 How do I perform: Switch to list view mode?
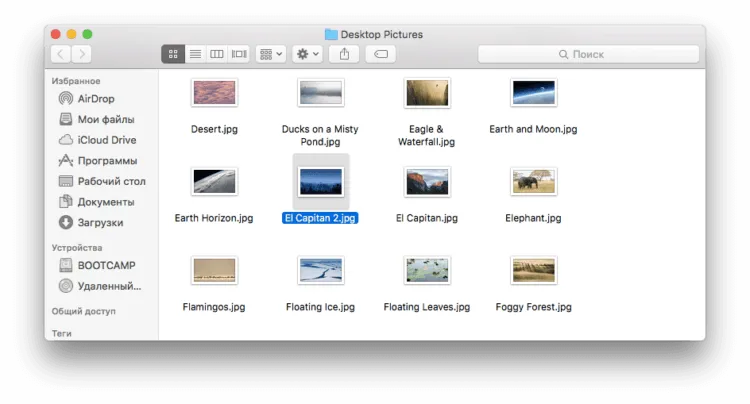point(195,54)
